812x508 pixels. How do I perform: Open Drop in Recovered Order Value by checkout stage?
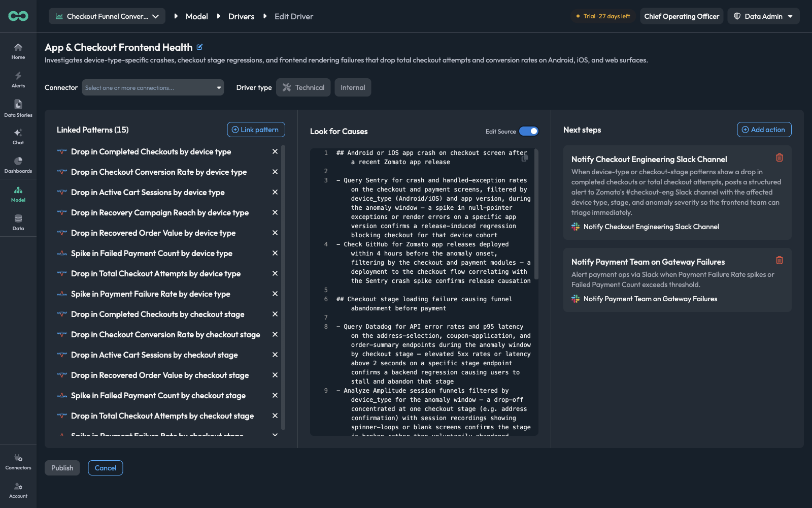[160, 375]
